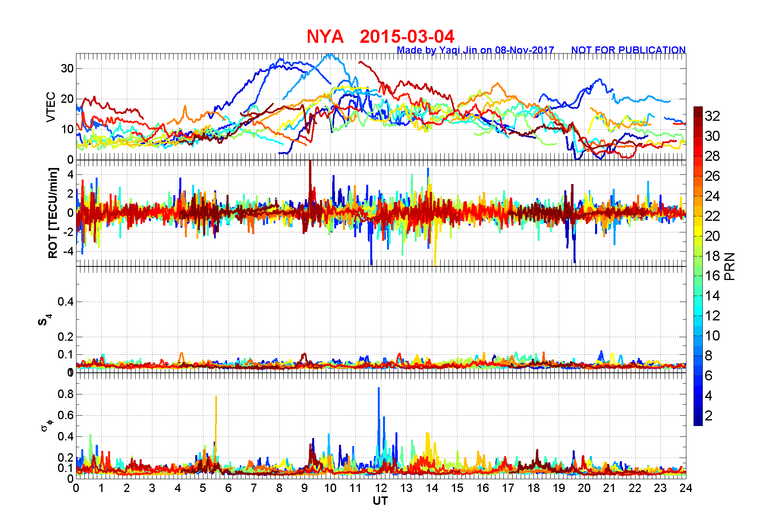Viewport: 762px width, 532px height.
Task: Click the PRN colorbar
Action: coord(698,266)
